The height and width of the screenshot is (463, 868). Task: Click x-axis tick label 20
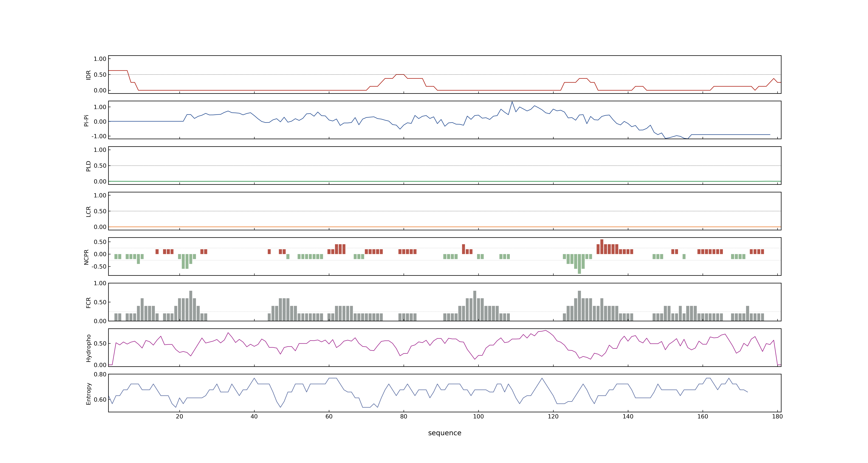point(179,416)
